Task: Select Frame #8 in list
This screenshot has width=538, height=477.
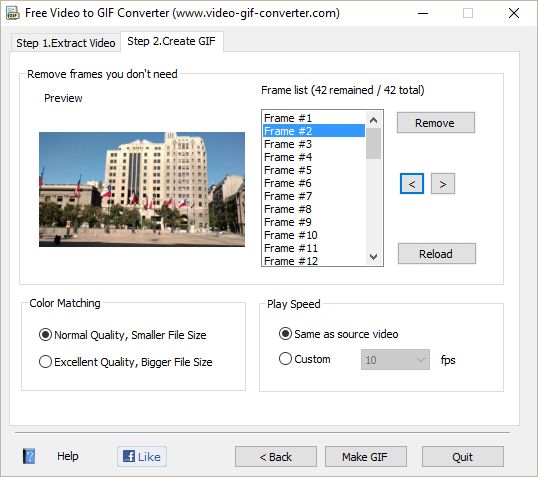Action: [x=314, y=209]
